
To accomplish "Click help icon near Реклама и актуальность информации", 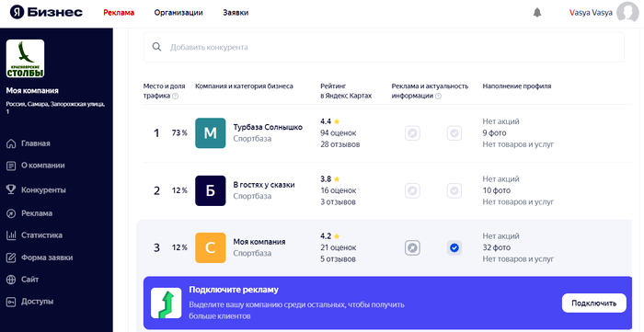I will (x=438, y=97).
